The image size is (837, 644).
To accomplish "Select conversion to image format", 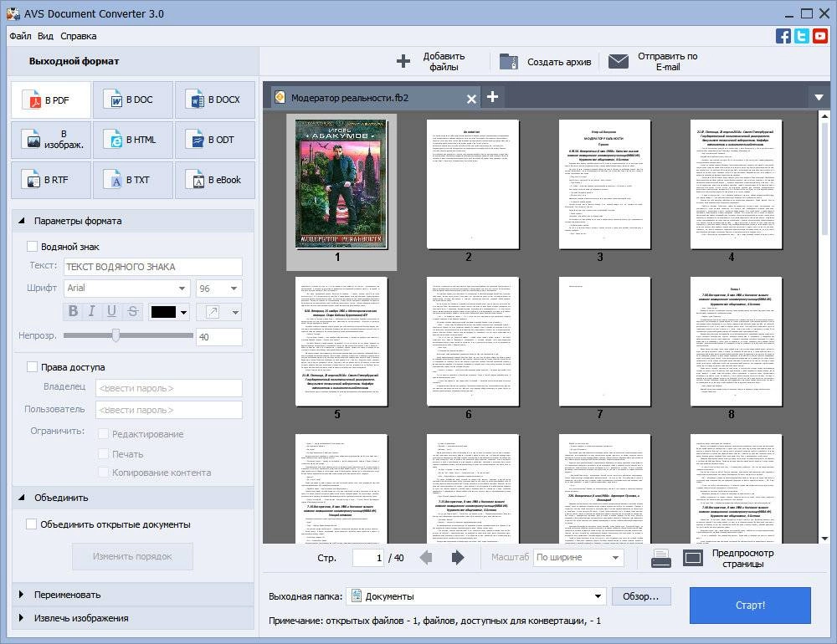I will click(51, 140).
